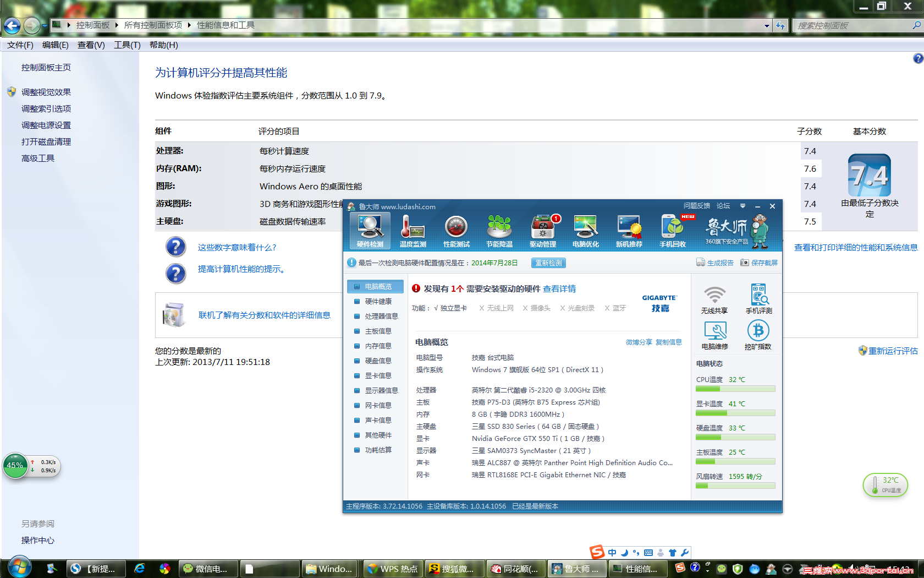This screenshot has width=924, height=578.
Task: Switch to WPS 热点 taskbar item
Action: pyautogui.click(x=393, y=569)
